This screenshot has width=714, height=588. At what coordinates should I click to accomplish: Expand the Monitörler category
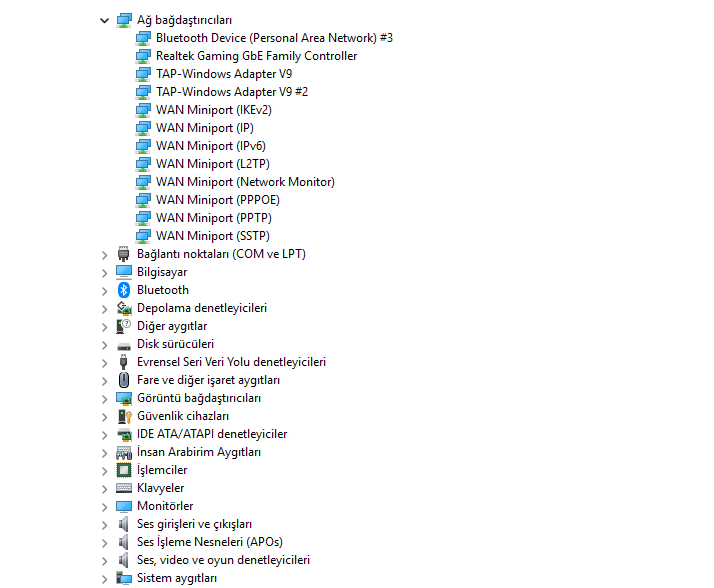[x=105, y=507]
